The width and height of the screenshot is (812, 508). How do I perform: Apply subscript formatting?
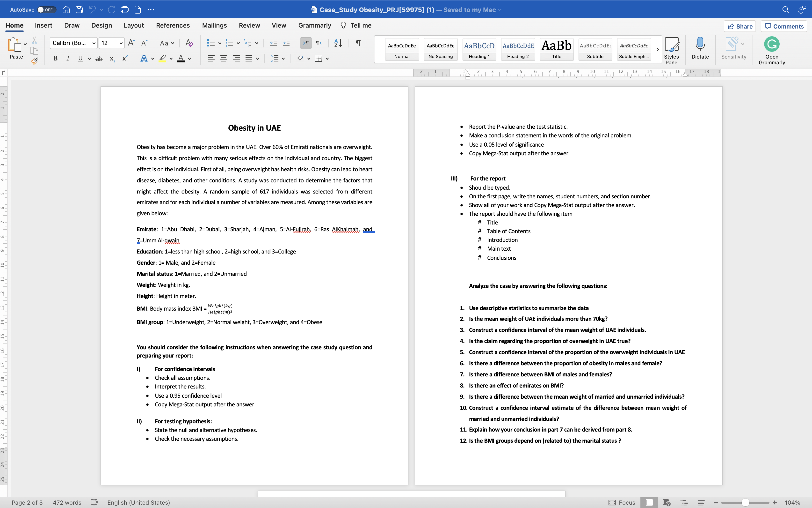(x=112, y=59)
